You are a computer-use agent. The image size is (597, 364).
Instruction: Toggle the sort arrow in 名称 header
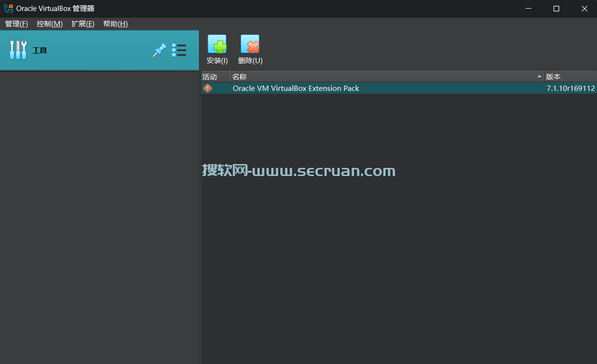coord(540,77)
